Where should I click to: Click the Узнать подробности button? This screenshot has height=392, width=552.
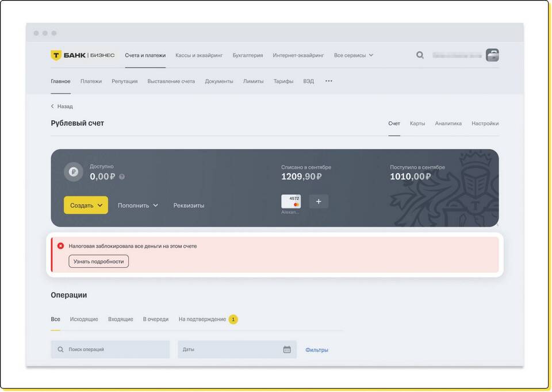98,262
